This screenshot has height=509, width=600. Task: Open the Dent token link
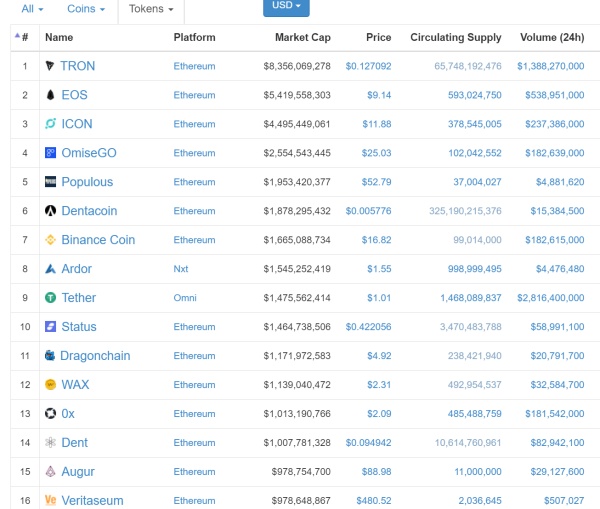click(x=74, y=442)
